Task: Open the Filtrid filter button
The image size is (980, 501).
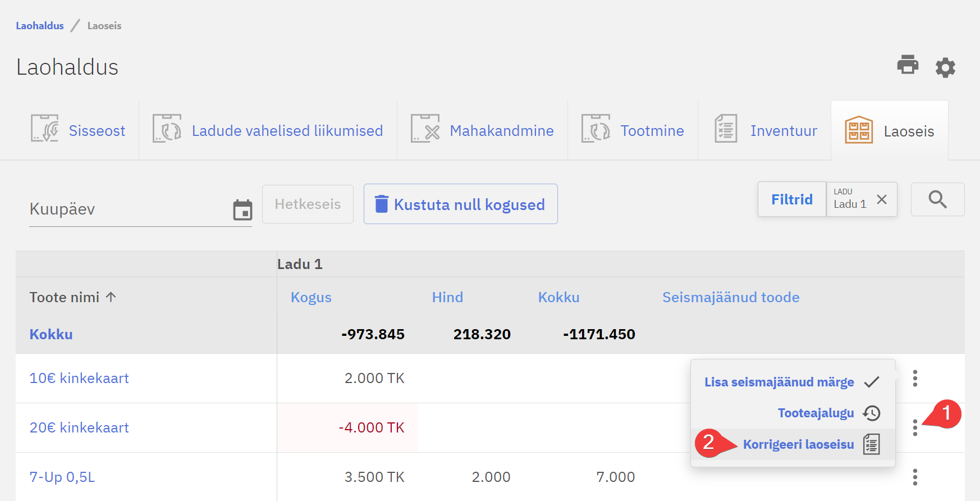Action: (791, 199)
